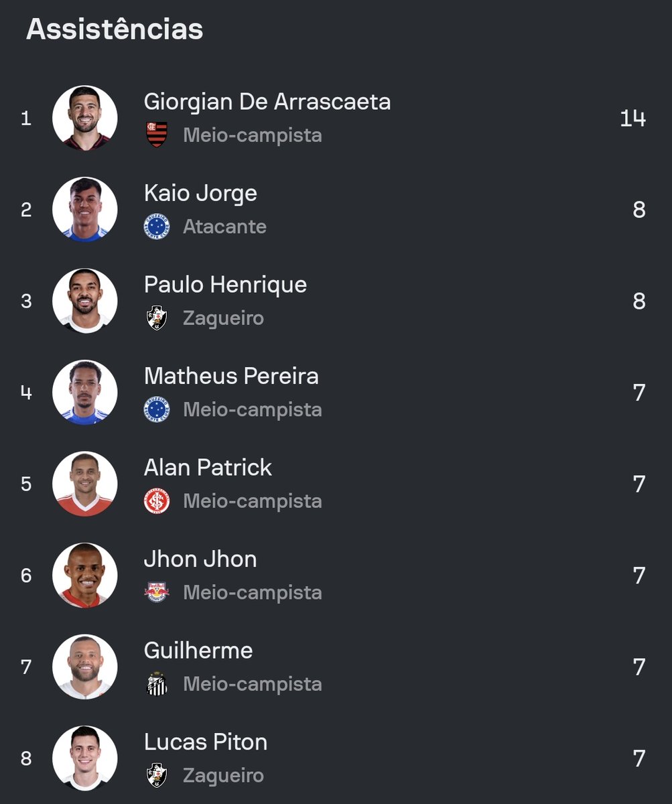Select Jhon Jhon's avatar picture
The image size is (672, 804).
[x=85, y=576]
